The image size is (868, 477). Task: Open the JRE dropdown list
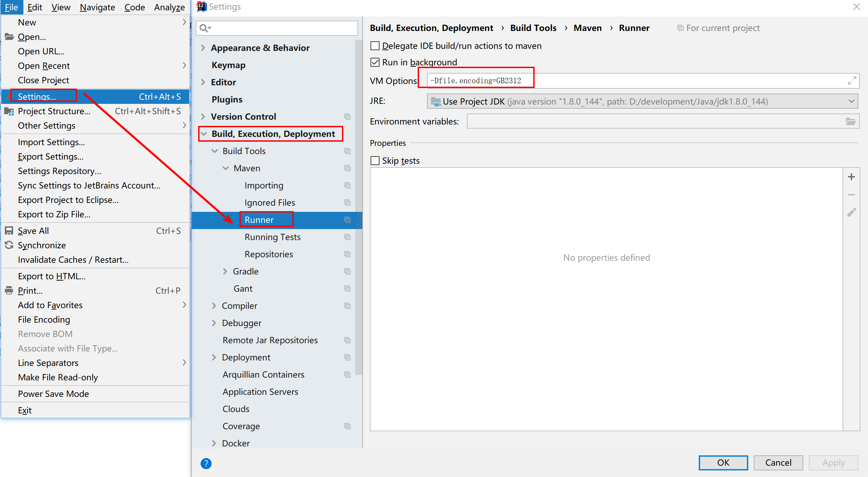[851, 101]
